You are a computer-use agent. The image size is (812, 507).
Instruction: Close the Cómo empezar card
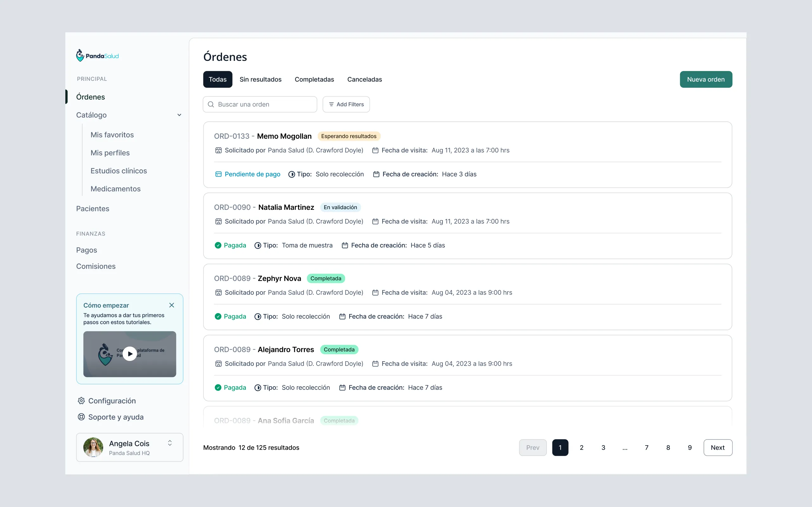(172, 305)
